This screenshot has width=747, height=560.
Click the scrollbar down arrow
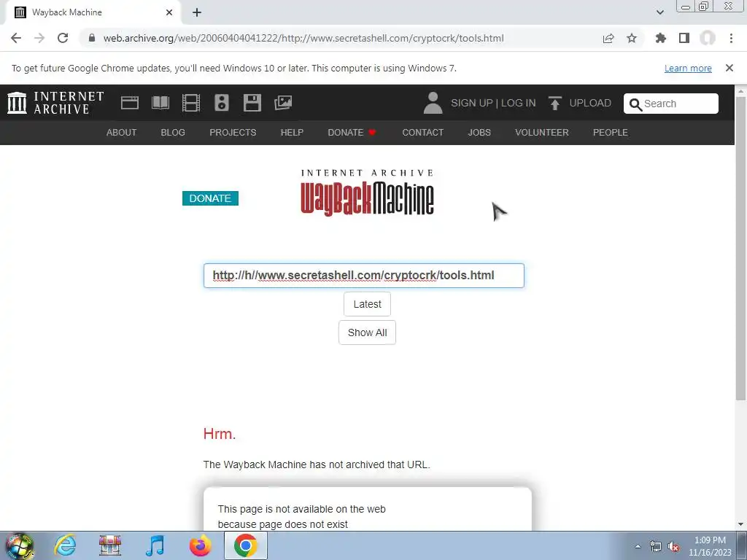click(x=740, y=524)
